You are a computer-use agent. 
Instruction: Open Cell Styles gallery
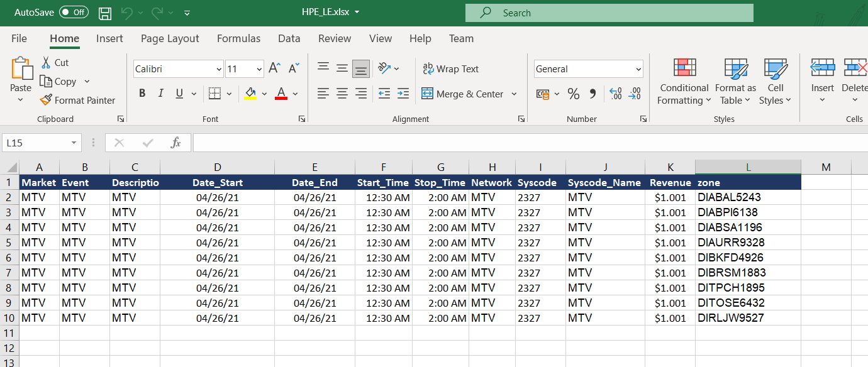776,82
